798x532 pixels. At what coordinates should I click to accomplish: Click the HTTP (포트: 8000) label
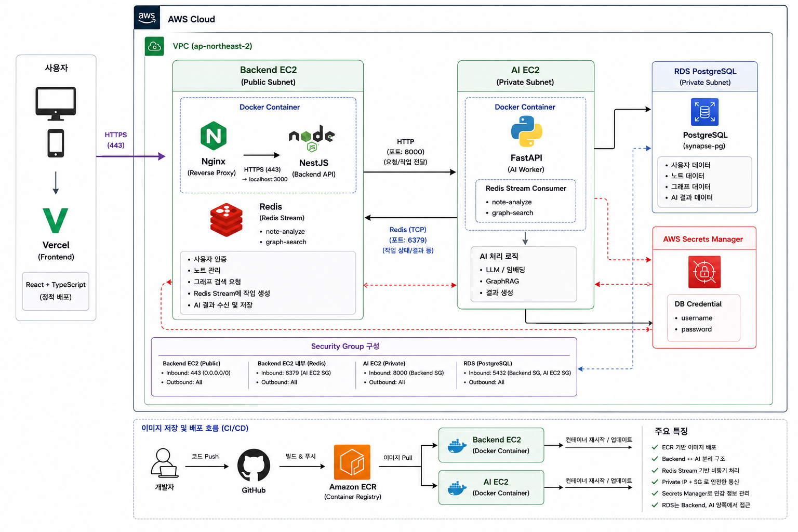pyautogui.click(x=406, y=152)
